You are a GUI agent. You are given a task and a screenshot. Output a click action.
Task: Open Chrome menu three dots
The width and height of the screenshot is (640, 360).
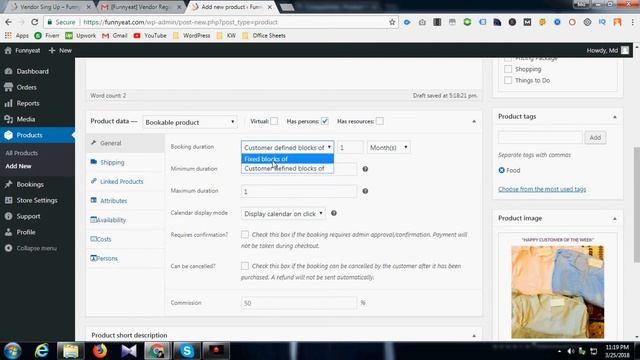633,22
